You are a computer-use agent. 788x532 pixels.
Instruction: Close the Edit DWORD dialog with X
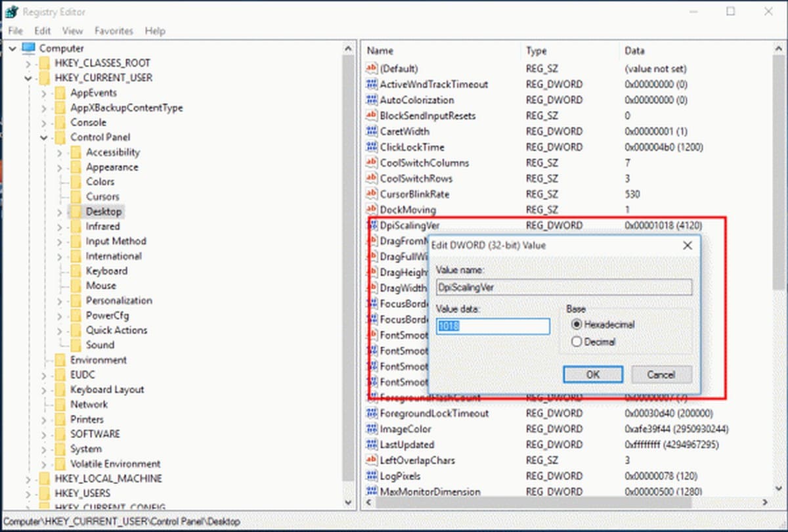pyautogui.click(x=688, y=246)
